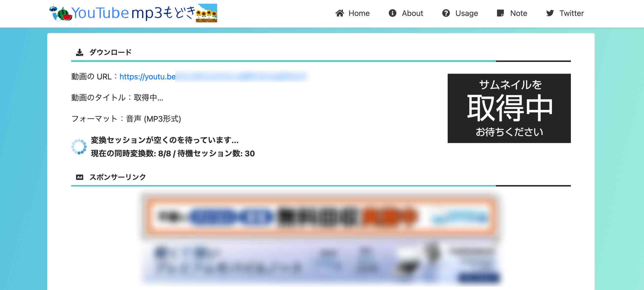
Task: Select the About menu item
Action: (406, 13)
